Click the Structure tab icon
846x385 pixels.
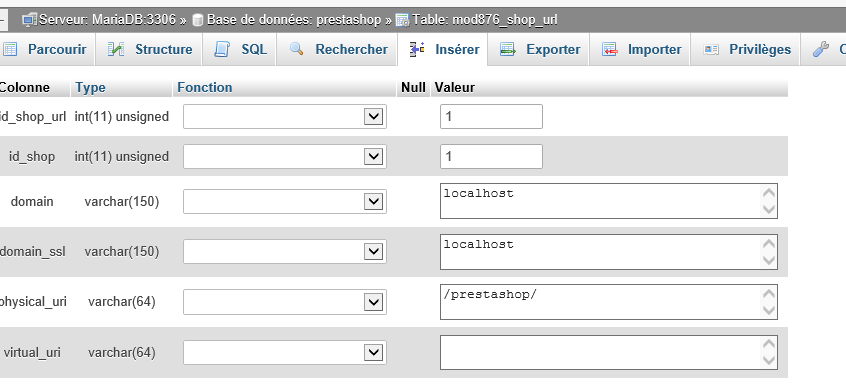(x=115, y=50)
